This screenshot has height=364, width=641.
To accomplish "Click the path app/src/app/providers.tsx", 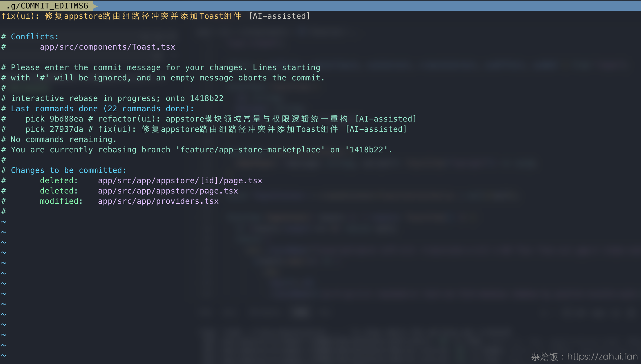I will 158,201.
